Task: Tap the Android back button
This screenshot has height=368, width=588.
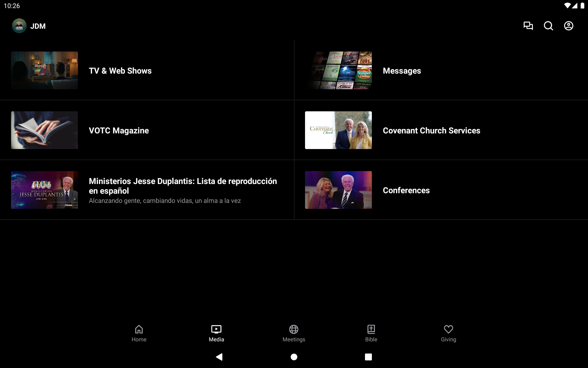Action: point(219,357)
